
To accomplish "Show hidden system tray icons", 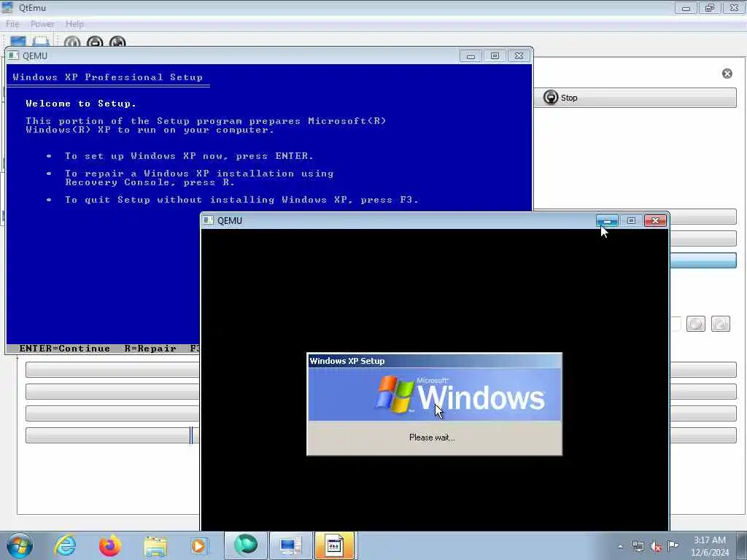I will click(x=620, y=547).
